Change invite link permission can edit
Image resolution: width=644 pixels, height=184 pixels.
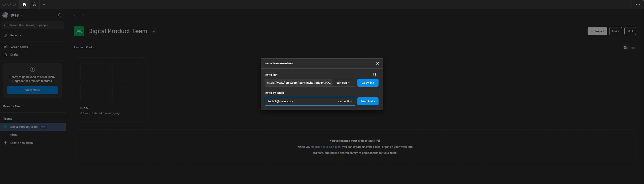click(343, 83)
